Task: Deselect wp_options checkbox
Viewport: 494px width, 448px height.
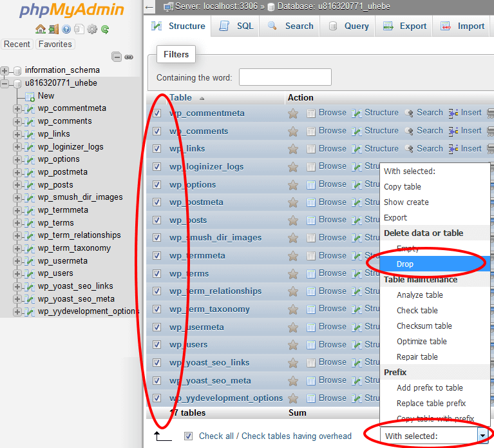Action: pyautogui.click(x=157, y=185)
